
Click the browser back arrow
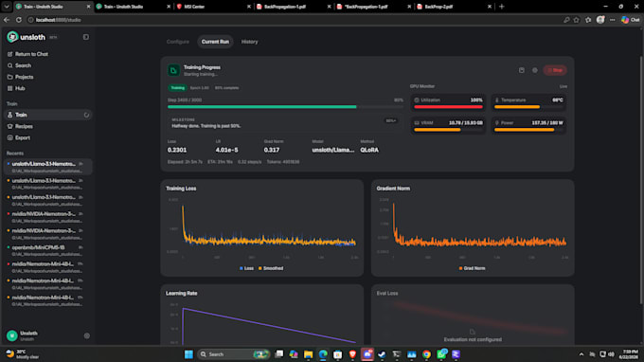[x=7, y=20]
